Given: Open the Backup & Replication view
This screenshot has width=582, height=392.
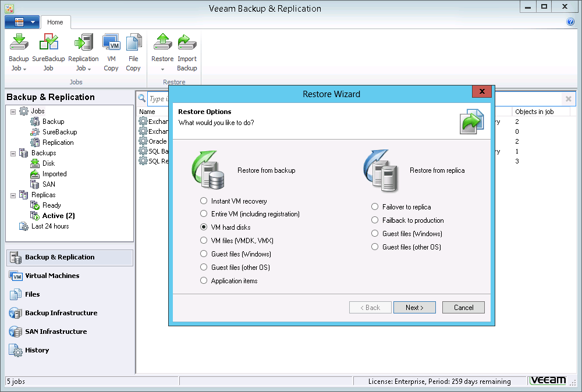Looking at the screenshot, I should point(70,258).
